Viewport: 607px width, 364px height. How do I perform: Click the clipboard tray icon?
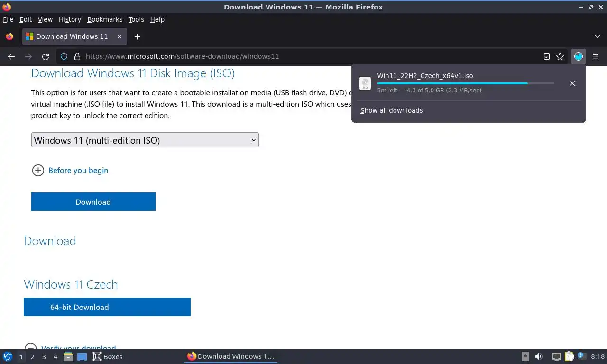tap(569, 356)
